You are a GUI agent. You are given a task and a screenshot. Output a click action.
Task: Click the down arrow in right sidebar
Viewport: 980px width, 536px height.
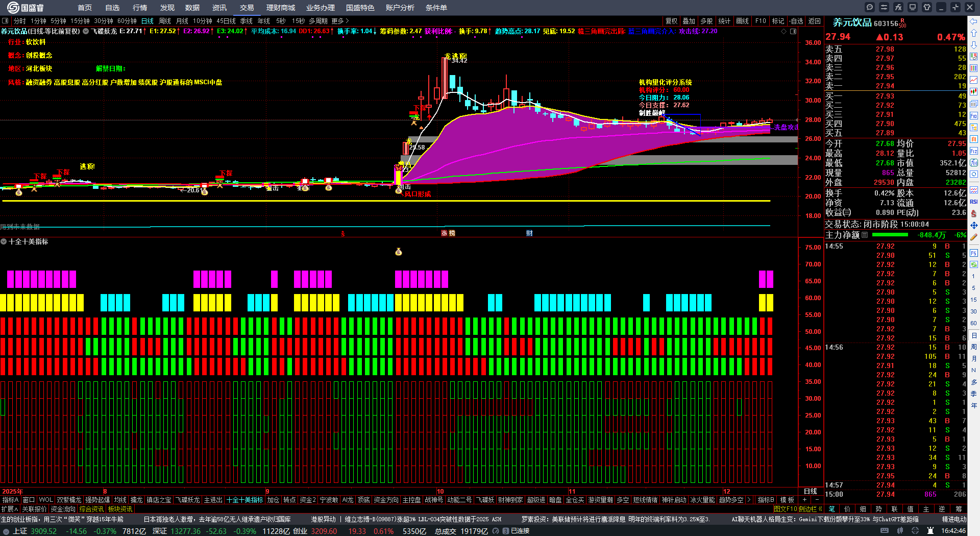coord(974,45)
